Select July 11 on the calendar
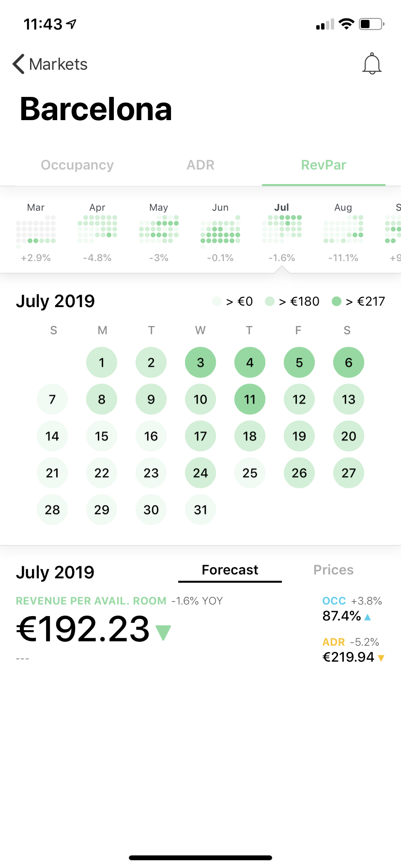Image resolution: width=401 pixels, height=868 pixels. click(249, 400)
